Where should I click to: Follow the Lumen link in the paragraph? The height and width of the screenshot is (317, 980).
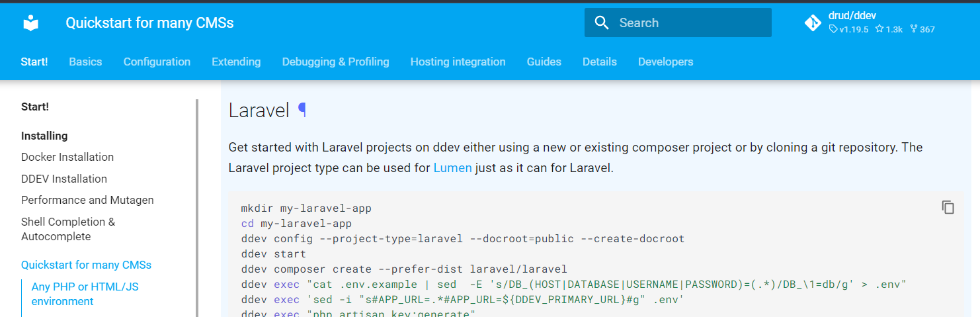tap(452, 167)
